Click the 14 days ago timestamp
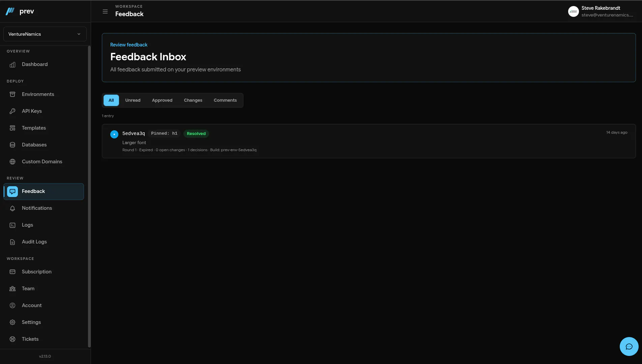Screen dimensions: 642x364 (x=617, y=133)
